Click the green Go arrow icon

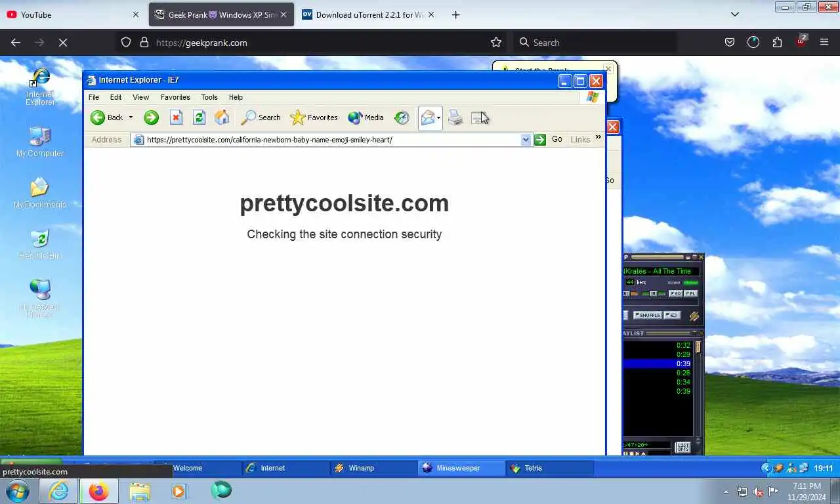coord(540,139)
